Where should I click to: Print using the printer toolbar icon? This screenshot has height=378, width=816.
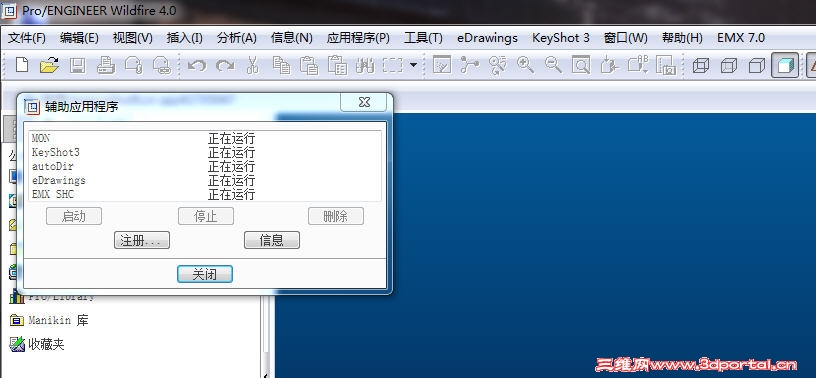(106, 65)
